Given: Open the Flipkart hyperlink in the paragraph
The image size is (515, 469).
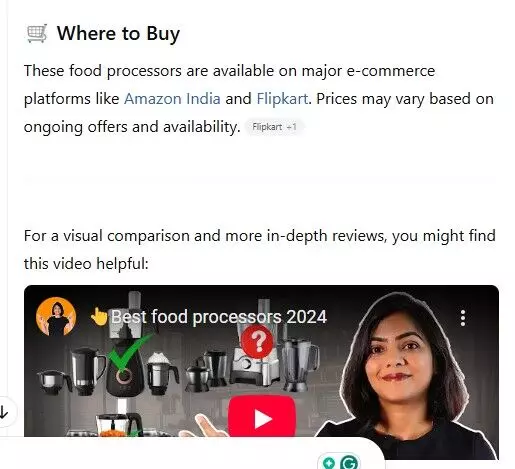Looking at the screenshot, I should 282,99.
